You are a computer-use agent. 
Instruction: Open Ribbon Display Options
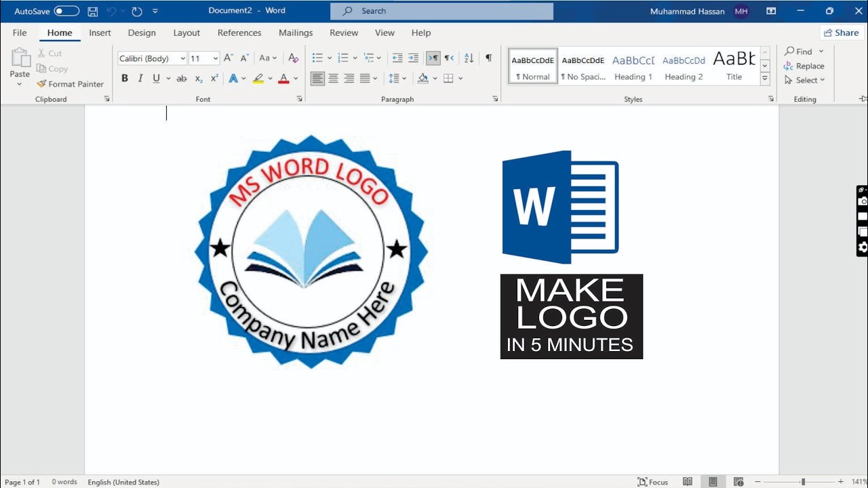[x=771, y=12]
